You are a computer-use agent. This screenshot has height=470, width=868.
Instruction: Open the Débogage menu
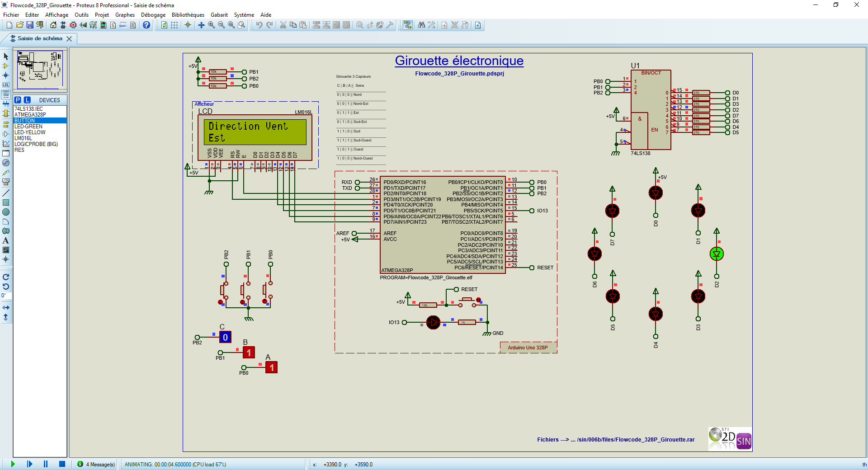click(x=153, y=15)
